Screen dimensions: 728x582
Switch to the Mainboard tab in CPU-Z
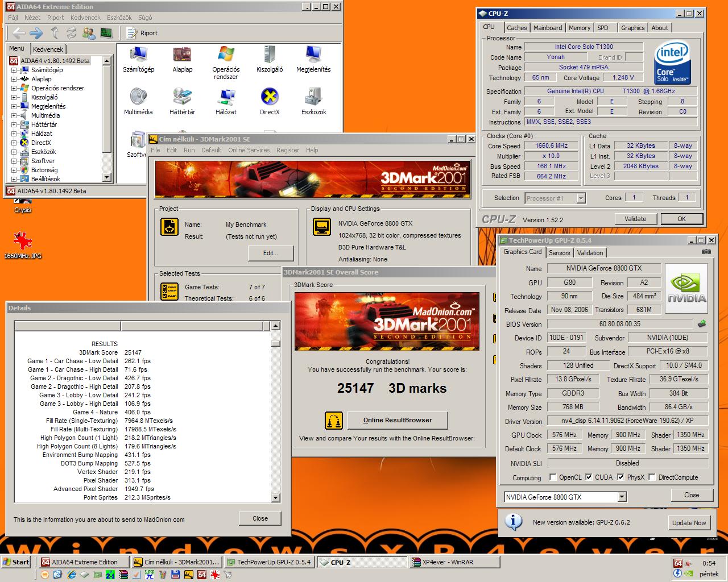(548, 28)
